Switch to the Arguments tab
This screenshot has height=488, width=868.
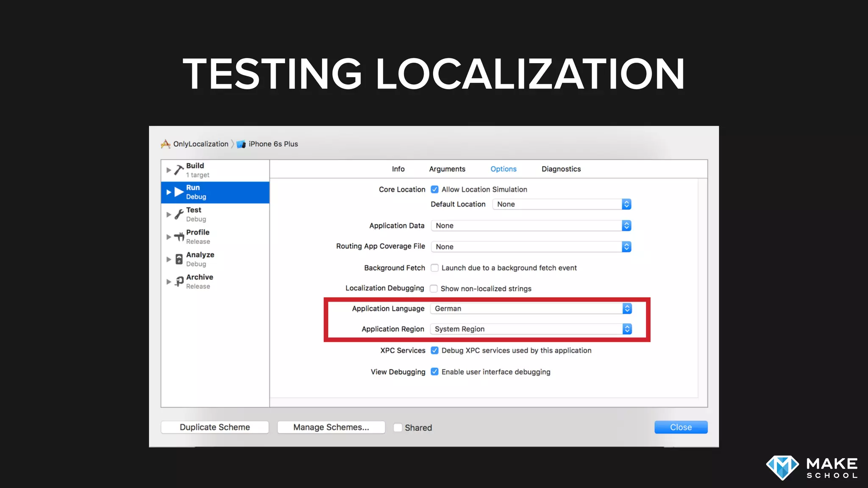pyautogui.click(x=447, y=169)
